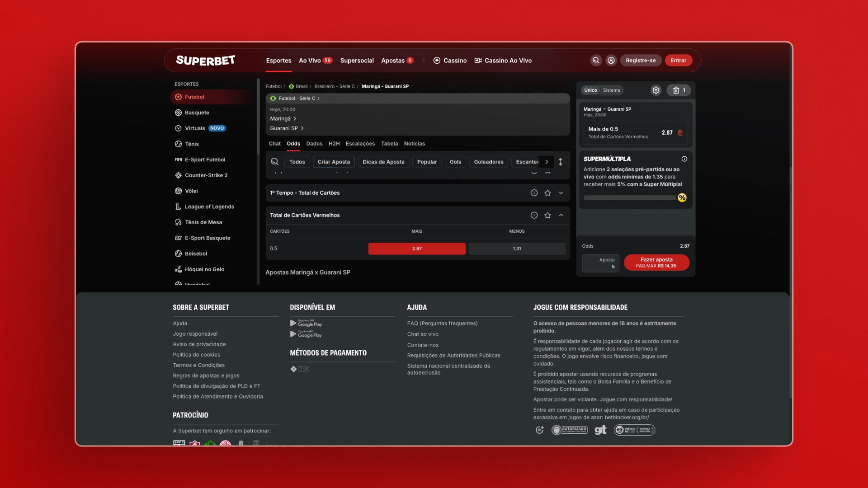Open betslip settings gear icon
This screenshot has height=488, width=868.
[656, 90]
